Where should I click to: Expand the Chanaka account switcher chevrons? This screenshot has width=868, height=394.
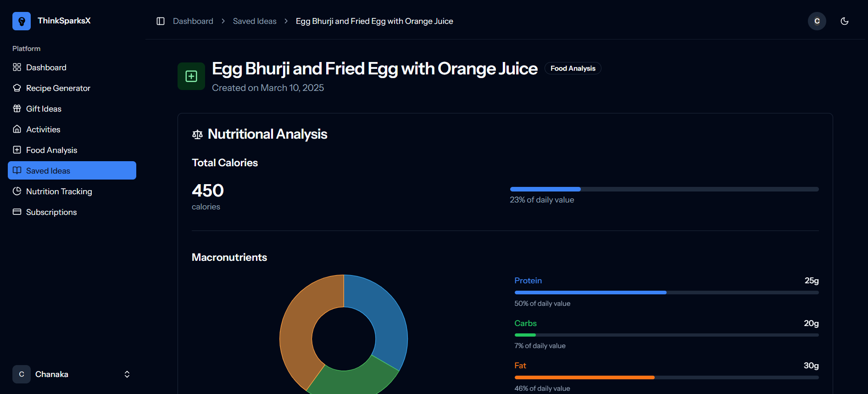point(127,374)
